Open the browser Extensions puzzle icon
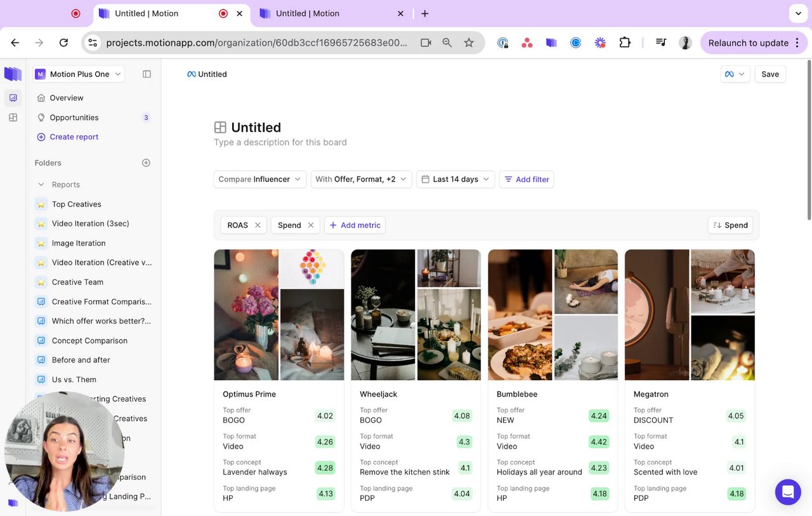The image size is (812, 516). [625, 43]
